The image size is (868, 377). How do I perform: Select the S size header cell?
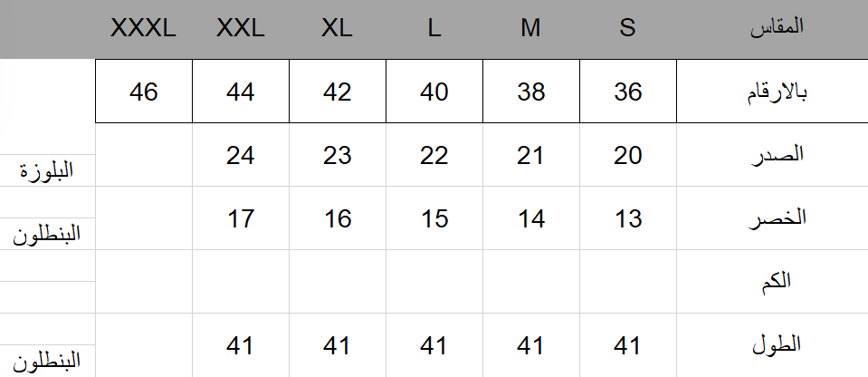click(x=627, y=28)
